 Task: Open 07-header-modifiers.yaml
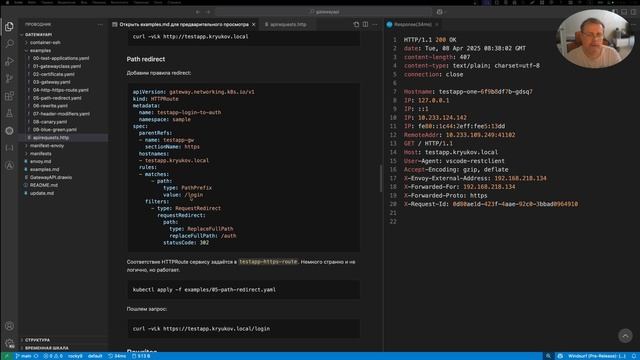[61, 114]
